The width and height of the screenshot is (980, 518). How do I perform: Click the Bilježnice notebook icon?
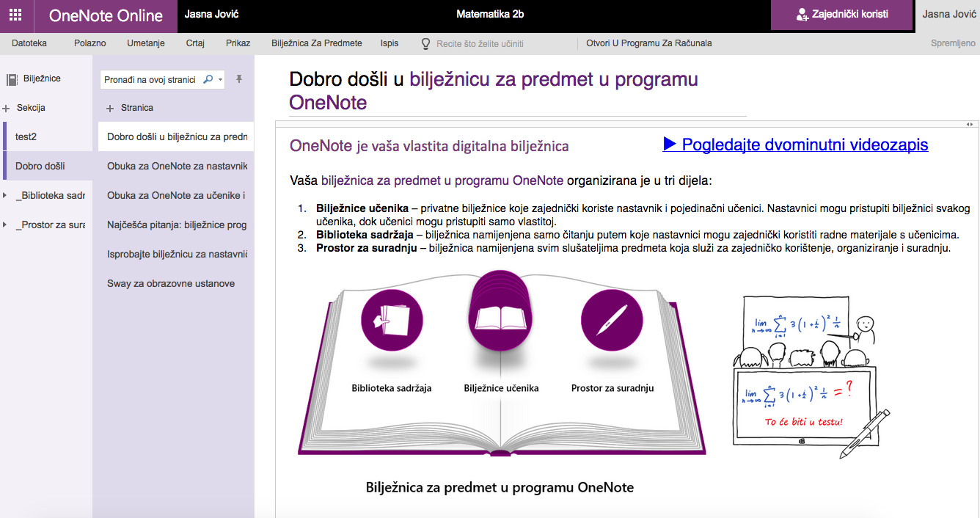(x=12, y=79)
